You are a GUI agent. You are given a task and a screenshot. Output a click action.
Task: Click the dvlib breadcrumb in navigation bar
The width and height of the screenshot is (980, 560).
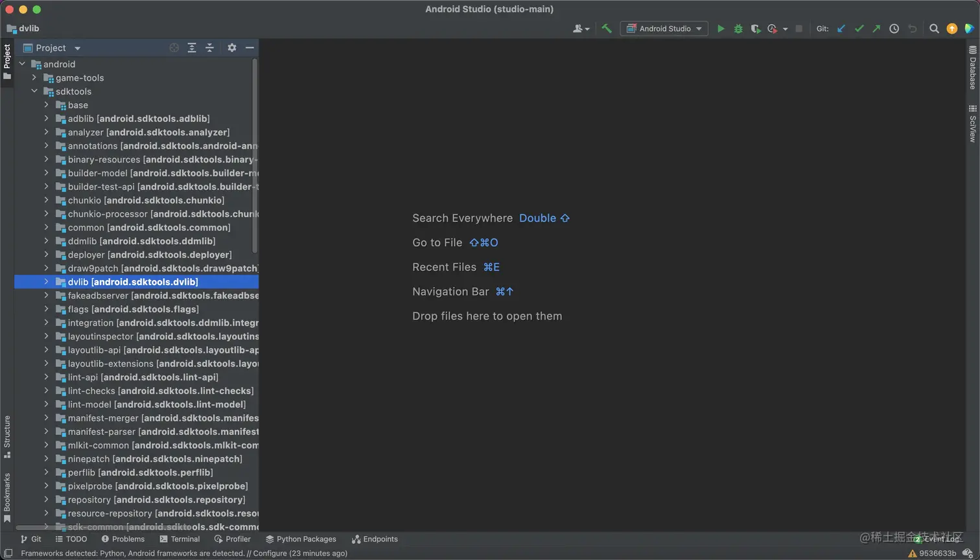(x=23, y=29)
